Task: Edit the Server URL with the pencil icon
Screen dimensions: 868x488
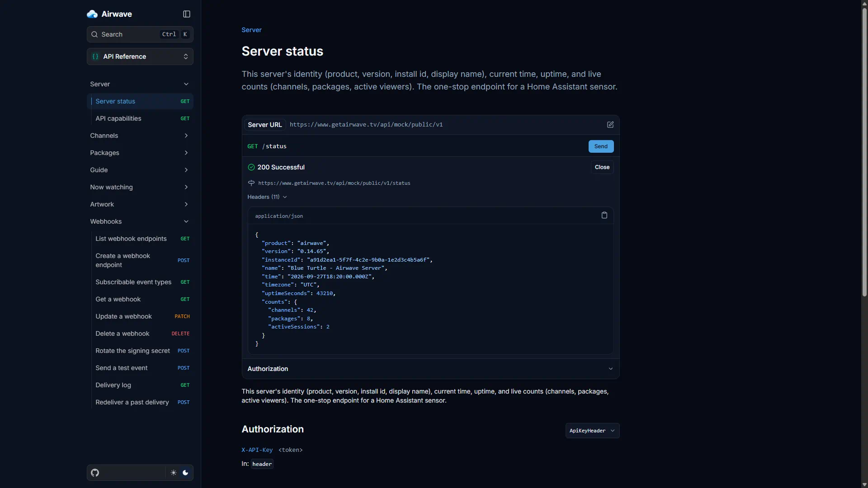Action: [x=610, y=125]
